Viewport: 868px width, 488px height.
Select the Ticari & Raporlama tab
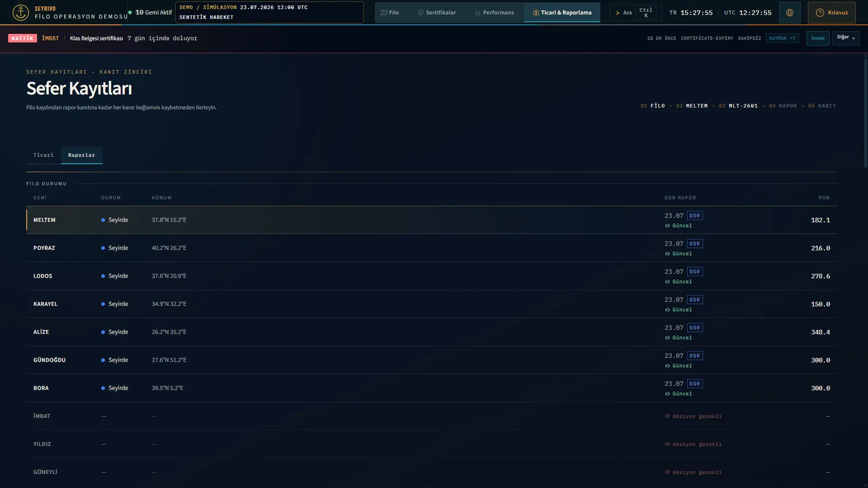click(562, 12)
